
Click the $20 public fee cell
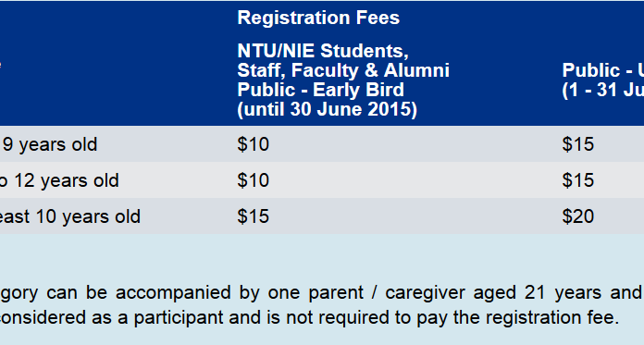(578, 216)
